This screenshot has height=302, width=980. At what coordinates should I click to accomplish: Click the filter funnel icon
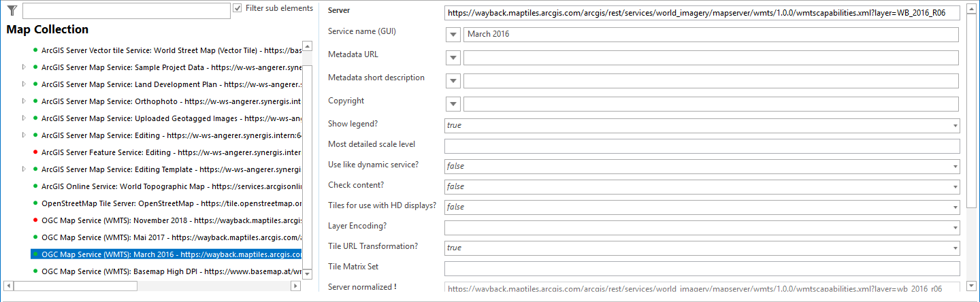tap(12, 10)
